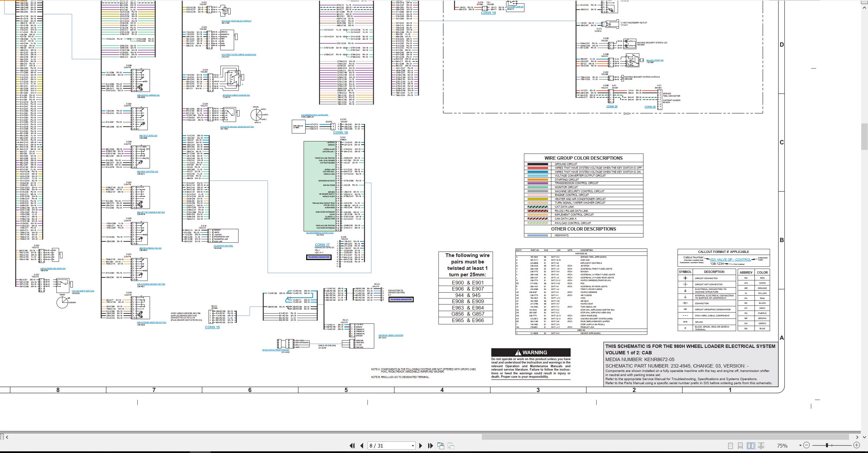
Task: Go to the first page
Action: coord(352,446)
